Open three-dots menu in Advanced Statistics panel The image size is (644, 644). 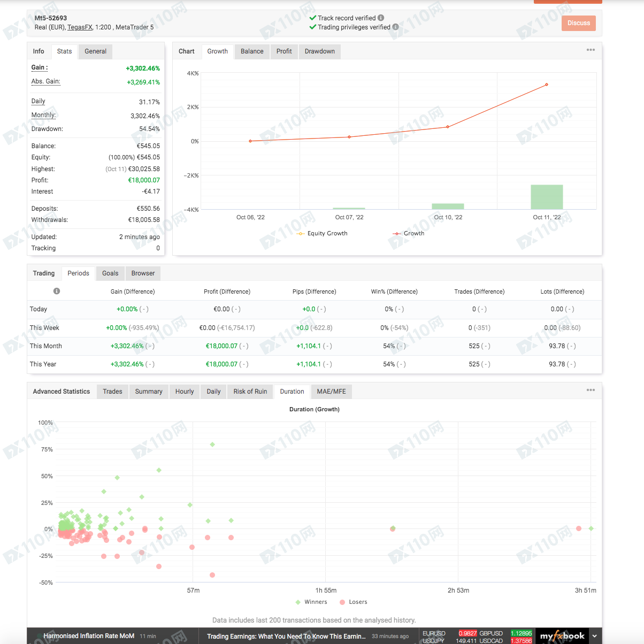591,390
